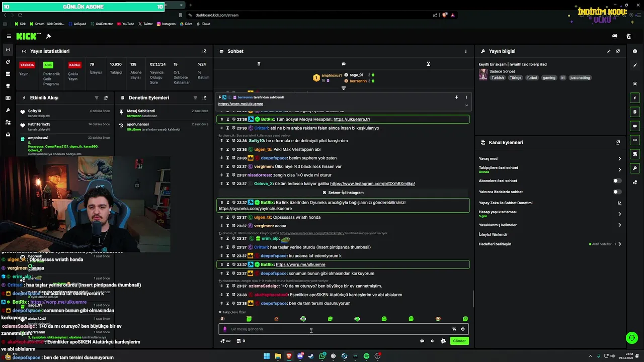Viewport: 644px width, 362px height.
Task: Open Steam from the taskbar
Action: [311, 356]
